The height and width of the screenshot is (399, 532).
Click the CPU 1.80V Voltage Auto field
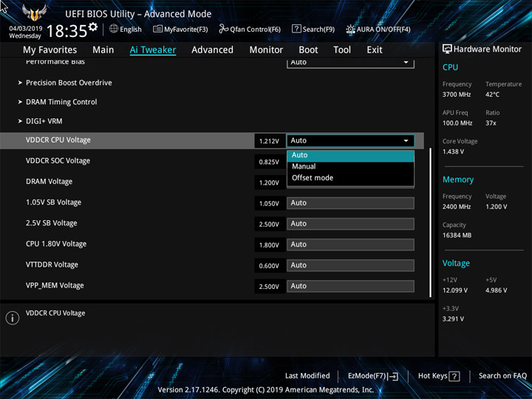click(x=350, y=245)
